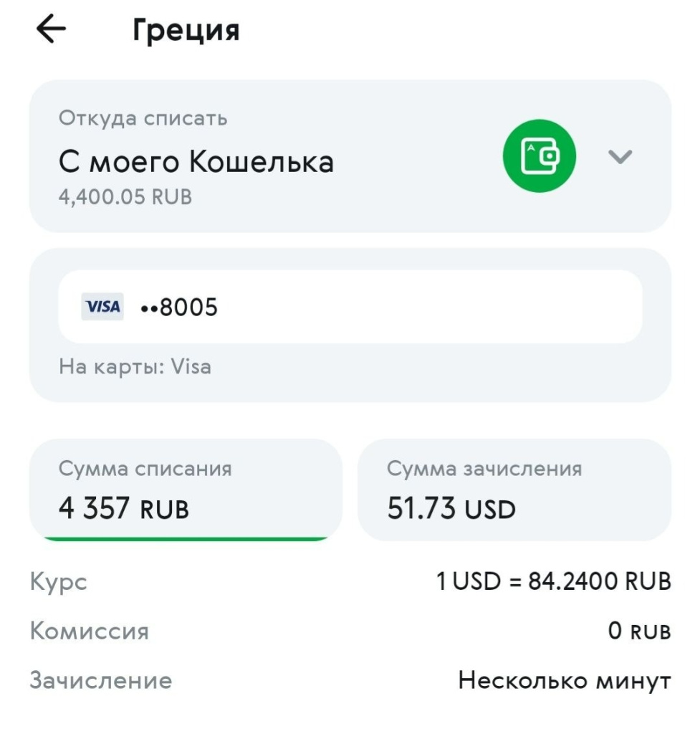
Task: Tap the "Курс" row label
Action: 58,581
